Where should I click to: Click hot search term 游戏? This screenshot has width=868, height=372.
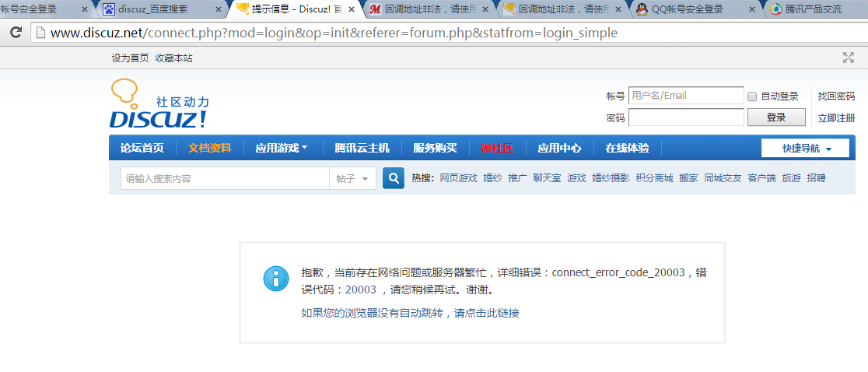(576, 178)
